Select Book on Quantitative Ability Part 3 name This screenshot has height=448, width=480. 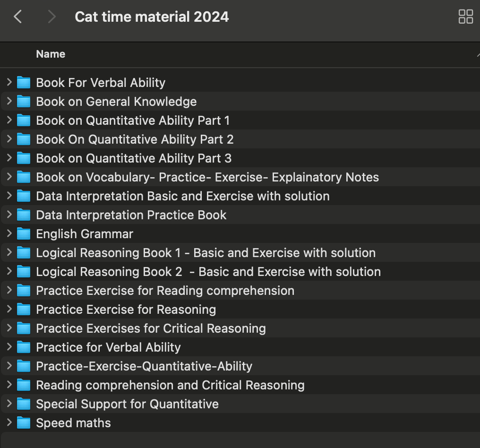(134, 159)
